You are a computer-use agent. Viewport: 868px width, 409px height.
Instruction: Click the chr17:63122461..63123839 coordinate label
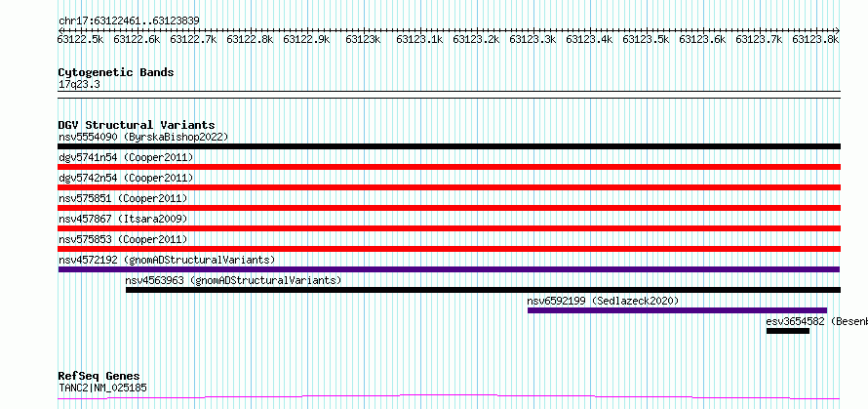point(129,21)
